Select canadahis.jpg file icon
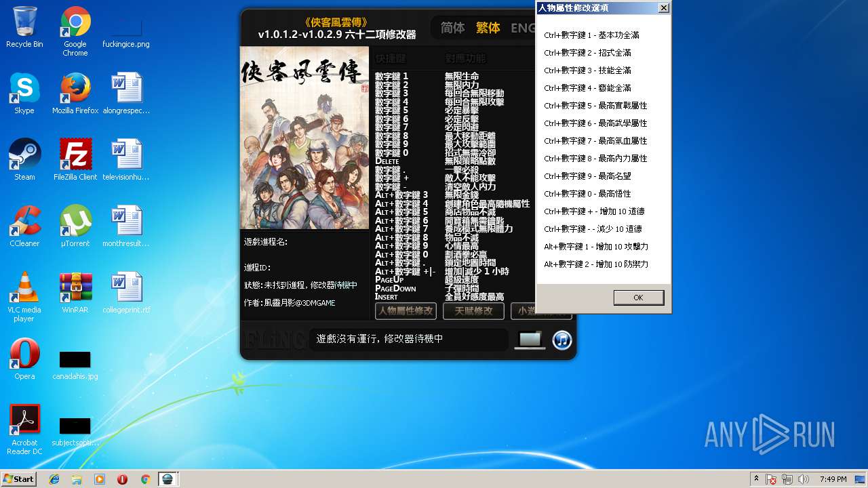 pos(75,365)
